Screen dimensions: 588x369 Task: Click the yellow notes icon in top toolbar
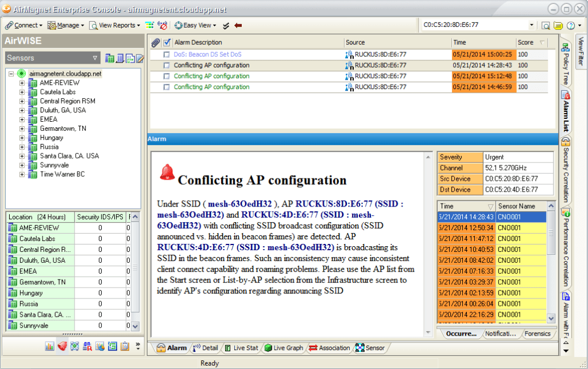(558, 25)
